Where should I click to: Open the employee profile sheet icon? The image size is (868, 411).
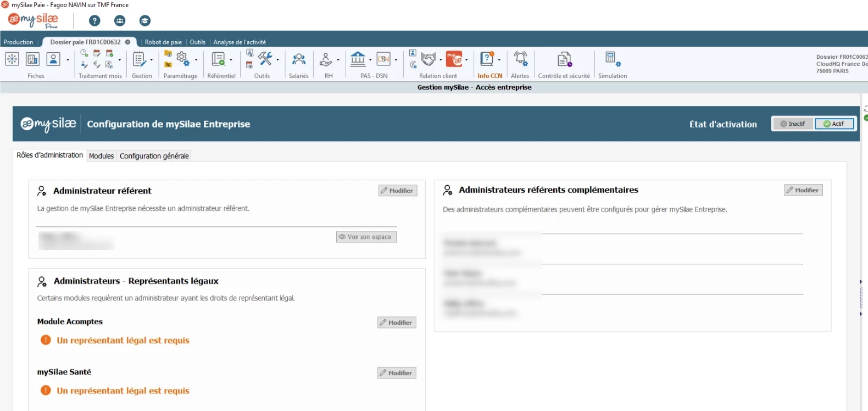[53, 59]
